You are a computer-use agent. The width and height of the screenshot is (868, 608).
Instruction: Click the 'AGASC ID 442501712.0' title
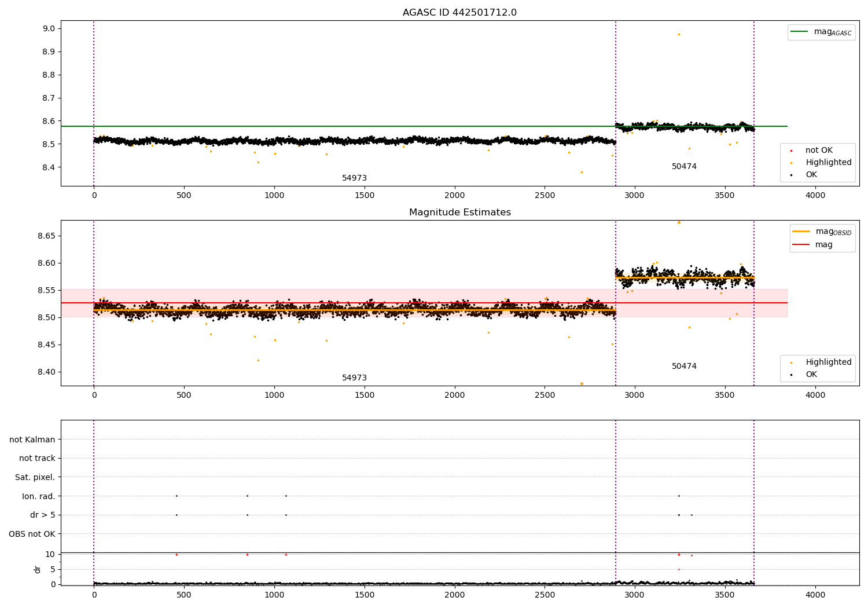pyautogui.click(x=460, y=13)
